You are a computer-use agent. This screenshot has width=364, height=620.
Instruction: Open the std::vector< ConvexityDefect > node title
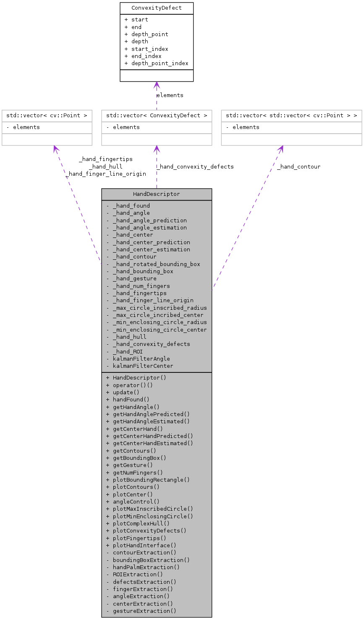tap(157, 115)
